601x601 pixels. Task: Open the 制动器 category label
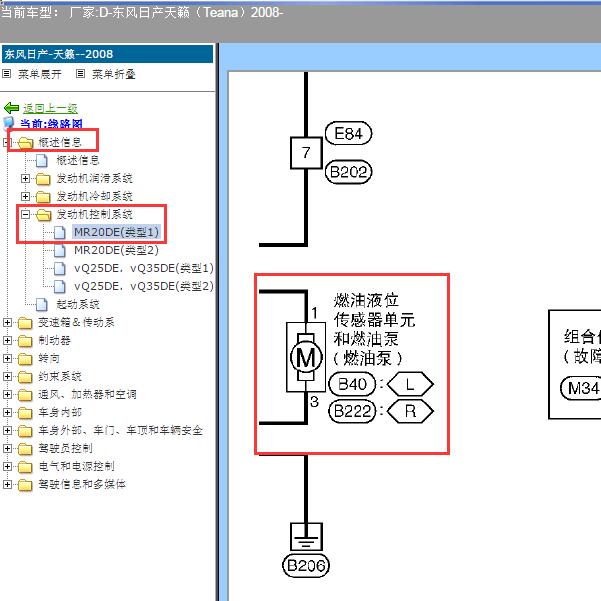[54, 340]
